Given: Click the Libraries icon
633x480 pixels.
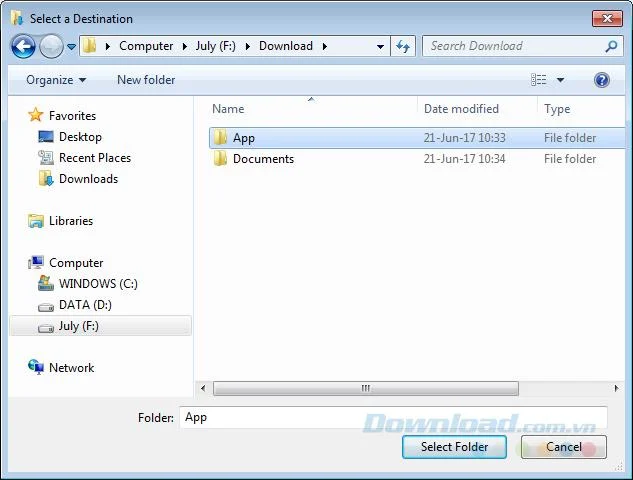Looking at the screenshot, I should (36, 221).
